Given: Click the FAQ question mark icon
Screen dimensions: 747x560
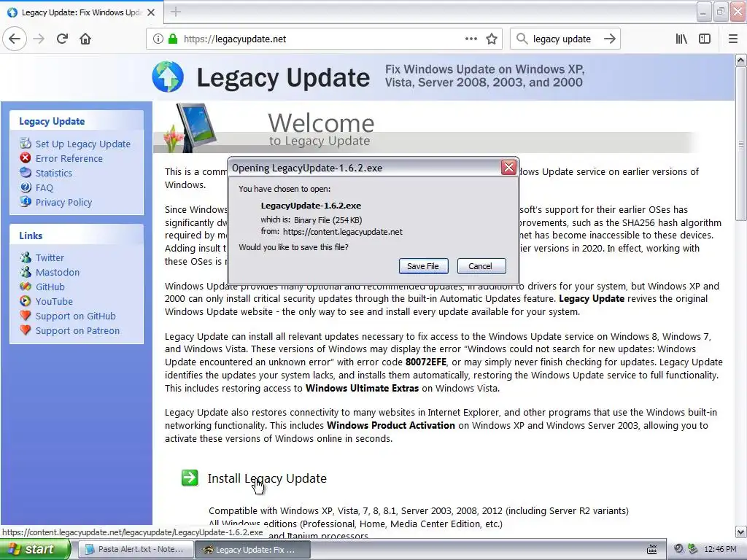Looking at the screenshot, I should point(26,187).
